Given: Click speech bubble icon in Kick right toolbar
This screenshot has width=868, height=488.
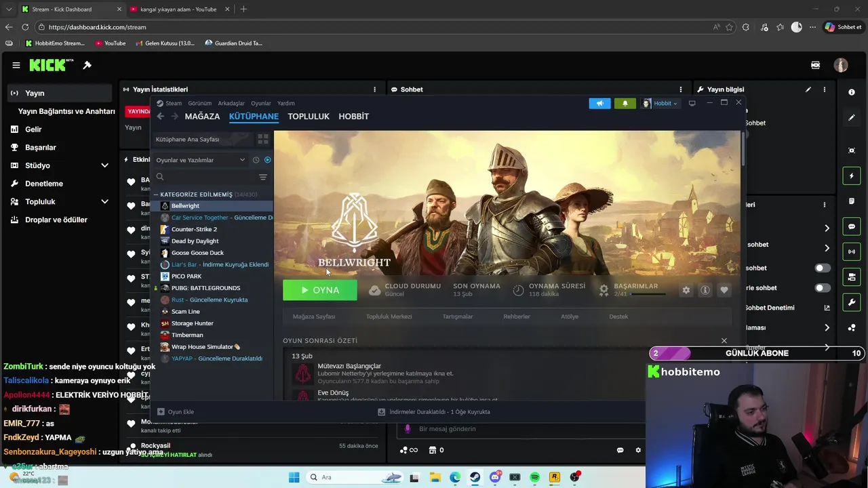Looking at the screenshot, I should click(x=852, y=226).
